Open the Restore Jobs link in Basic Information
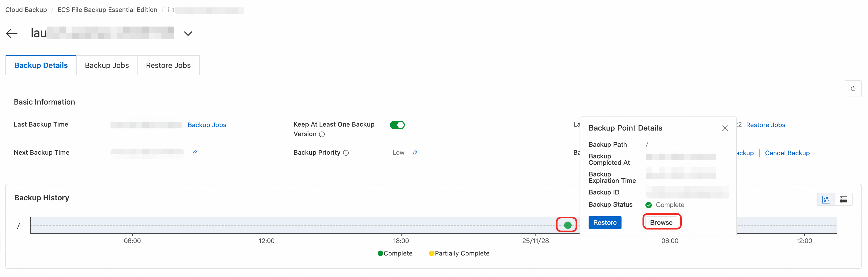Screen dimensions: 868x277 (765, 125)
